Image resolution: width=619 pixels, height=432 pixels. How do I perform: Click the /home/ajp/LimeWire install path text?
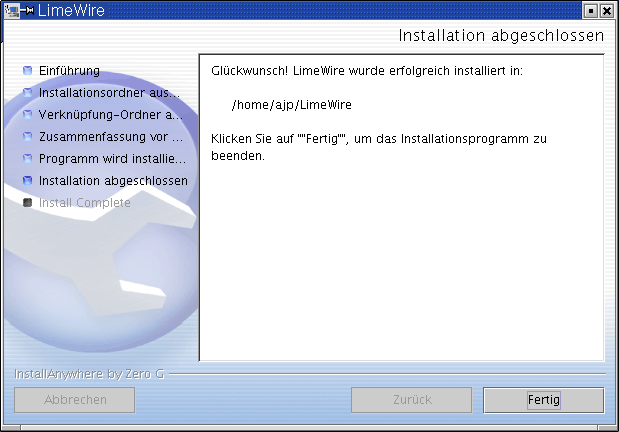click(291, 104)
